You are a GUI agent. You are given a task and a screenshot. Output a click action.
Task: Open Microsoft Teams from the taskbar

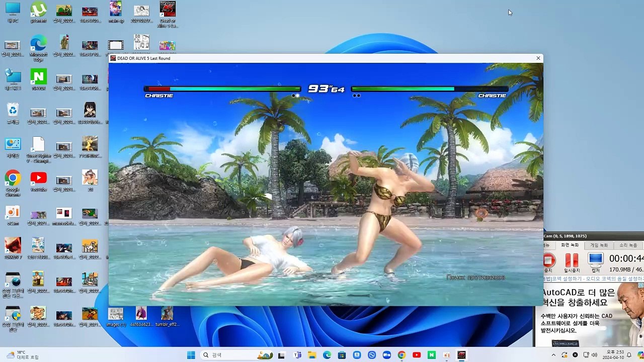tap(297, 355)
